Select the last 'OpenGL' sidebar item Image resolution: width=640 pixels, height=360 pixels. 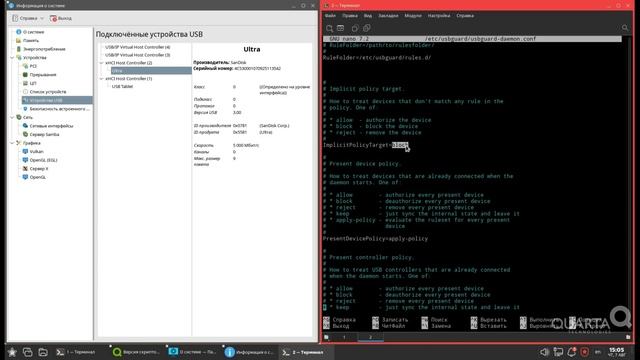pos(38,177)
